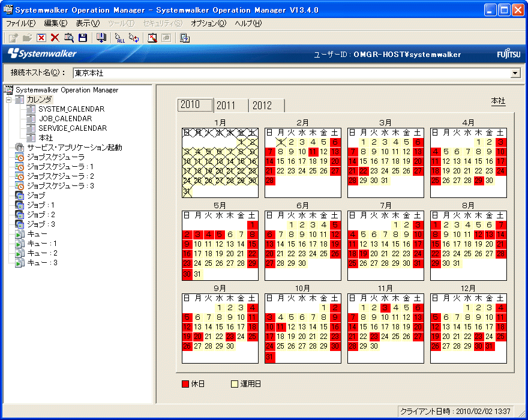
Task: Click the 本社 link above the calendar
Action: tap(498, 101)
